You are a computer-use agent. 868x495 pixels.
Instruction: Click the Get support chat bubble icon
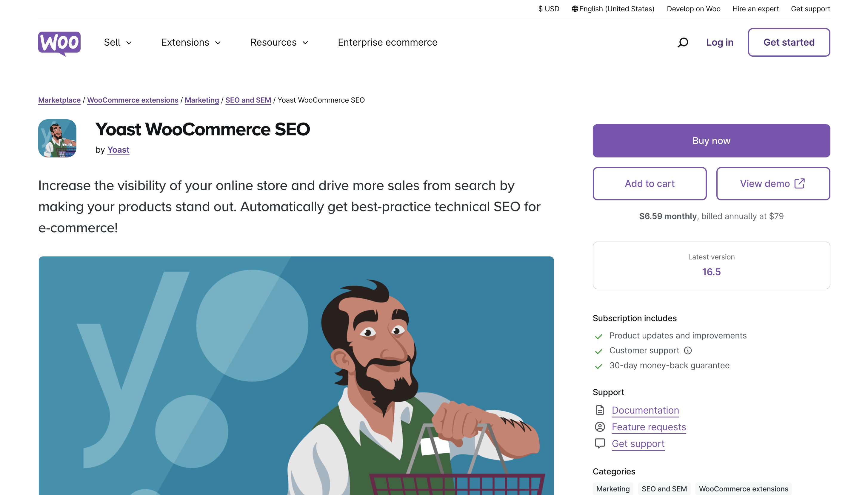(x=600, y=443)
